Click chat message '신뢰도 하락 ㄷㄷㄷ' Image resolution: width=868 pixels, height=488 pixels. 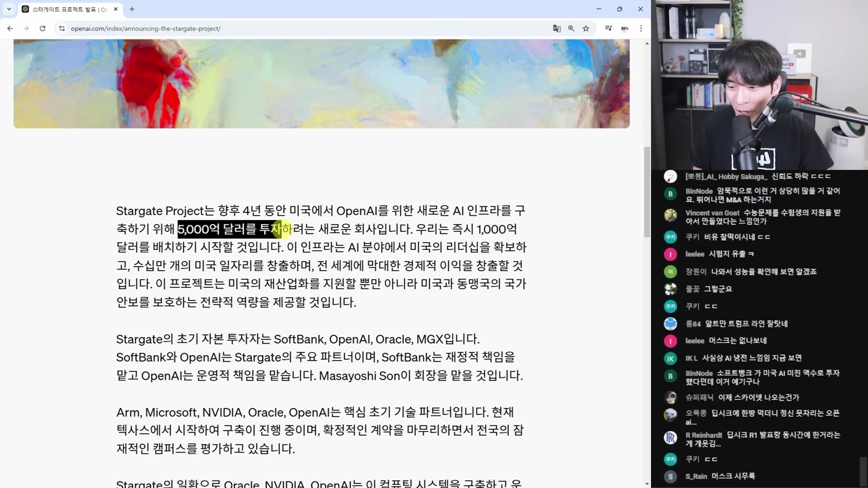tap(801, 176)
